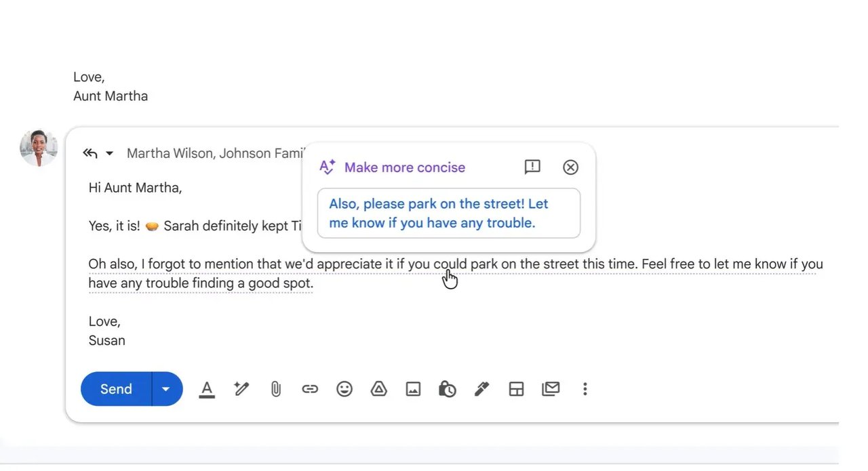Image resolution: width=868 pixels, height=471 pixels.
Task: Select the Help me write pen tool
Action: 241,389
